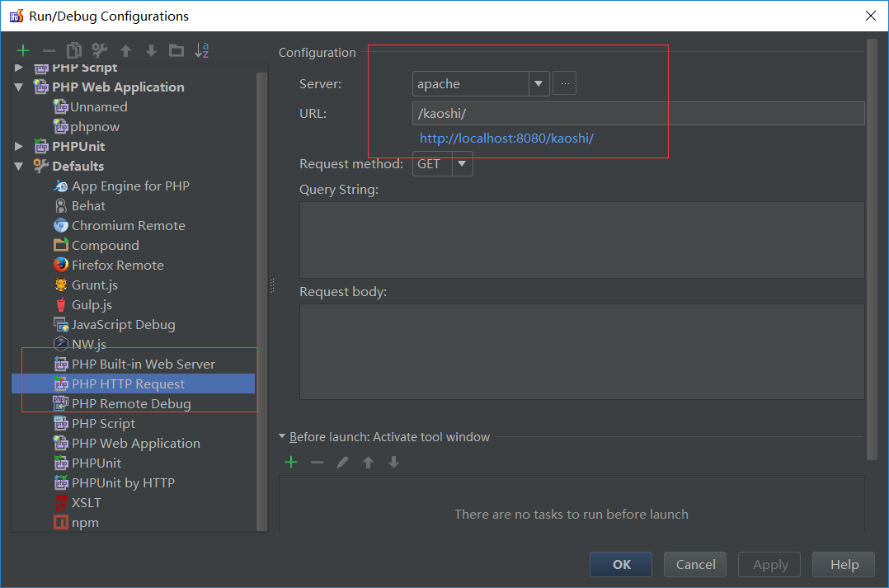
Task: Click the Sort Configurations alphabetically icon
Action: [202, 50]
